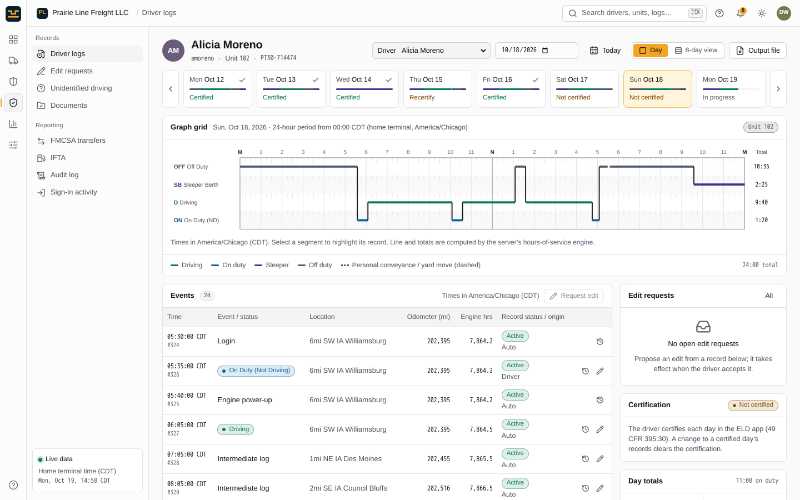Click the Request edit button
Viewport: 800px width, 500px height.
click(574, 295)
